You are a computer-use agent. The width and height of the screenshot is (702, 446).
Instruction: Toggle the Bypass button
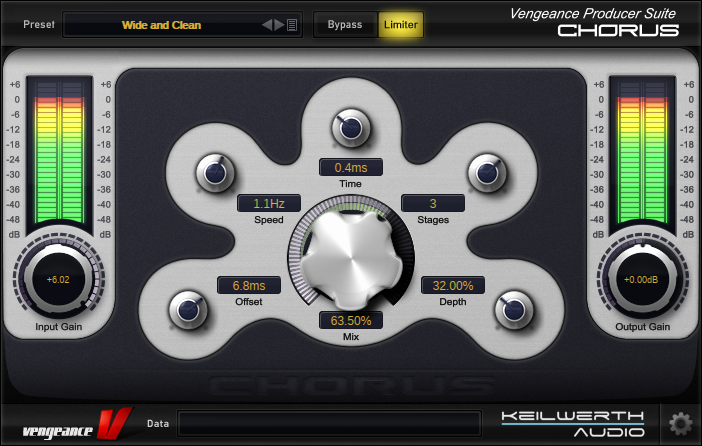345,25
